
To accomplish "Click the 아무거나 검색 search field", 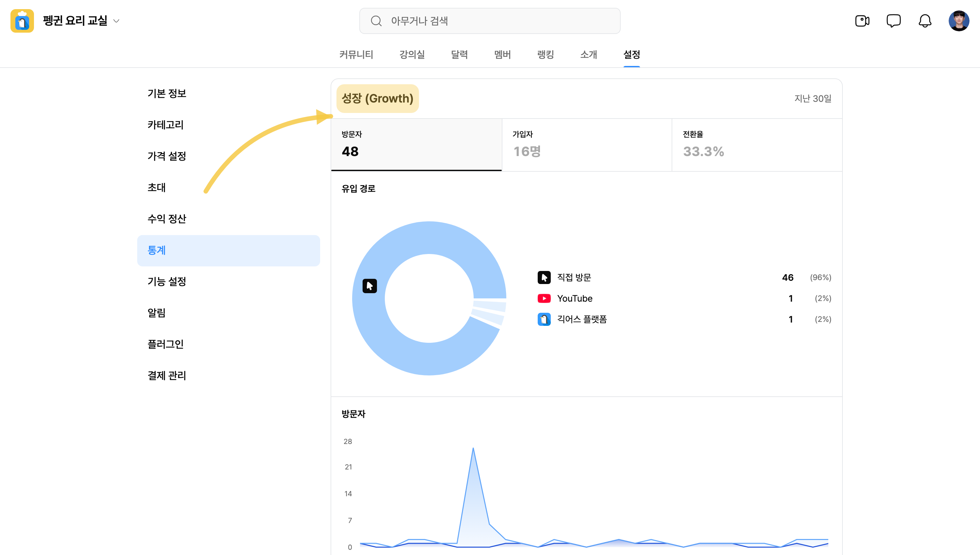I will pyautogui.click(x=490, y=21).
